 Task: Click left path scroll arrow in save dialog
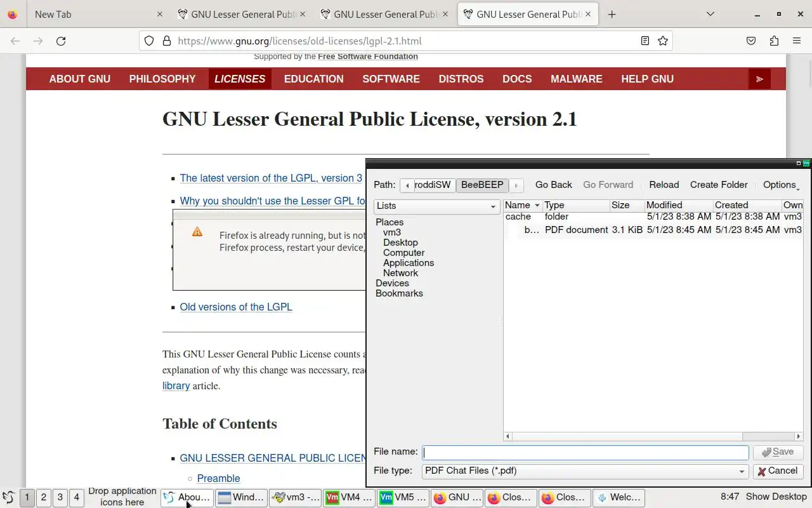pyautogui.click(x=407, y=185)
